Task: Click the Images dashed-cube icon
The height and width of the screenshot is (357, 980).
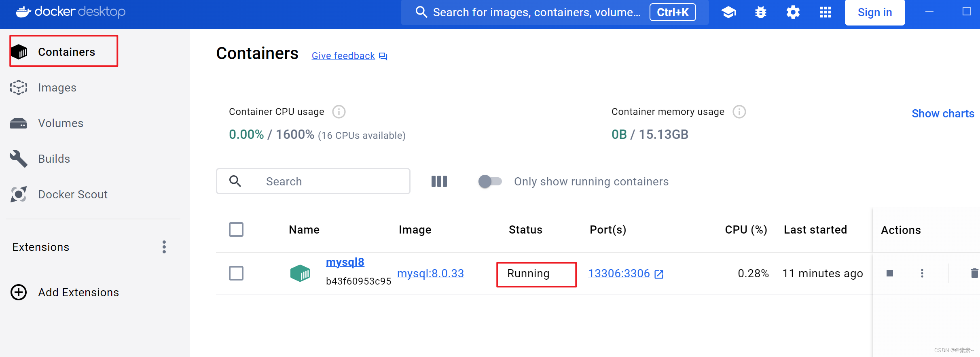Action: (x=19, y=87)
